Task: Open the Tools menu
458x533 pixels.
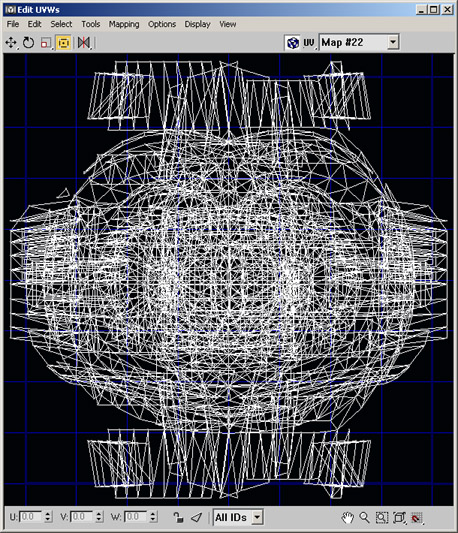Action: [x=90, y=24]
